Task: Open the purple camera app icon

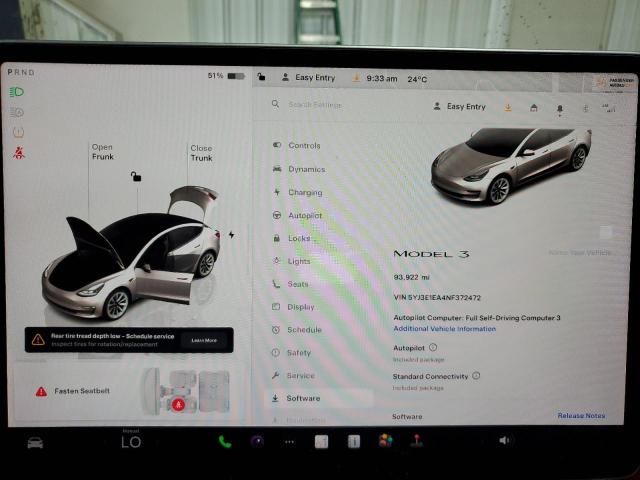Action: [257, 441]
